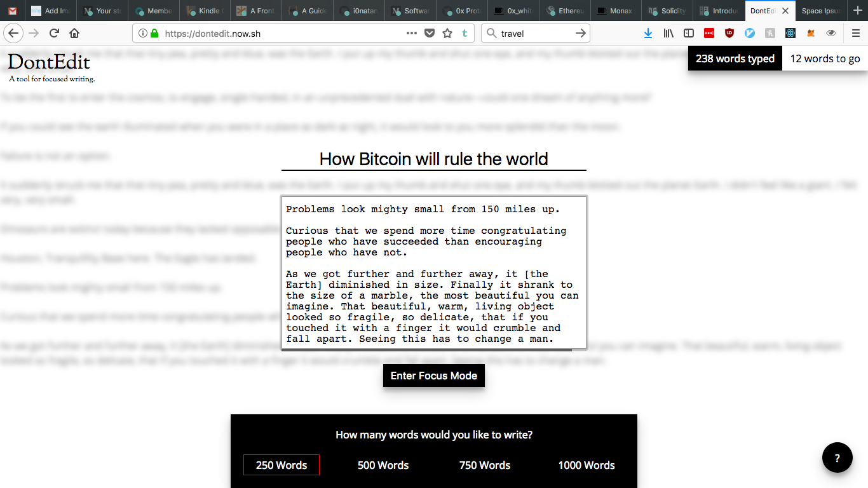The width and height of the screenshot is (868, 488).
Task: Switch to the Gmail pinned tab
Action: pos(13,11)
